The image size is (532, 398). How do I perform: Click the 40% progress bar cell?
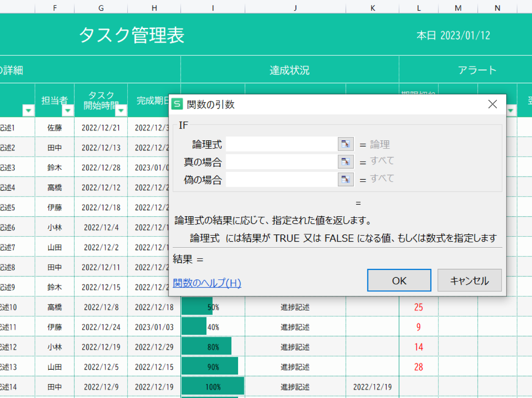point(213,327)
